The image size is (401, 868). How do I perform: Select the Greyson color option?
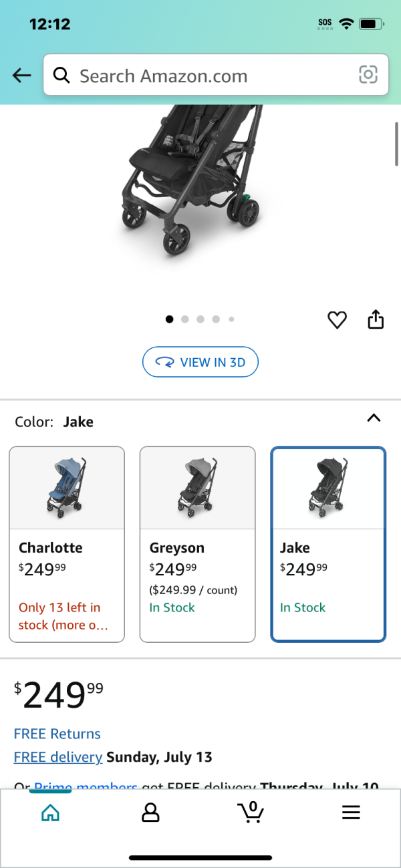197,544
